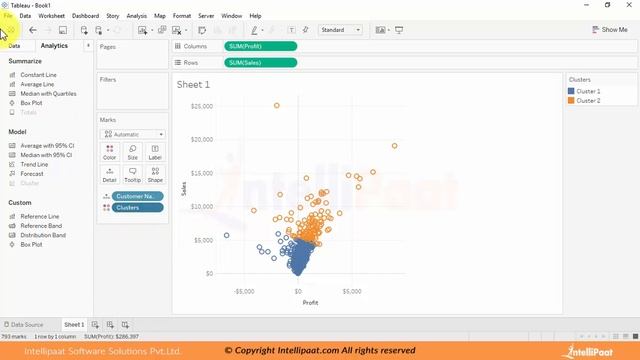Image resolution: width=640 pixels, height=360 pixels.
Task: Click the Pause Auto Updates data icon
Action: click(99, 30)
